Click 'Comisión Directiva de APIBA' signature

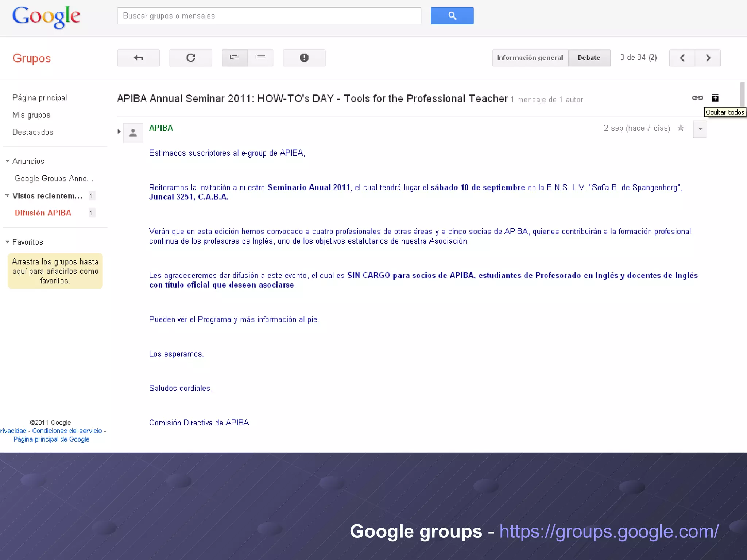199,423
